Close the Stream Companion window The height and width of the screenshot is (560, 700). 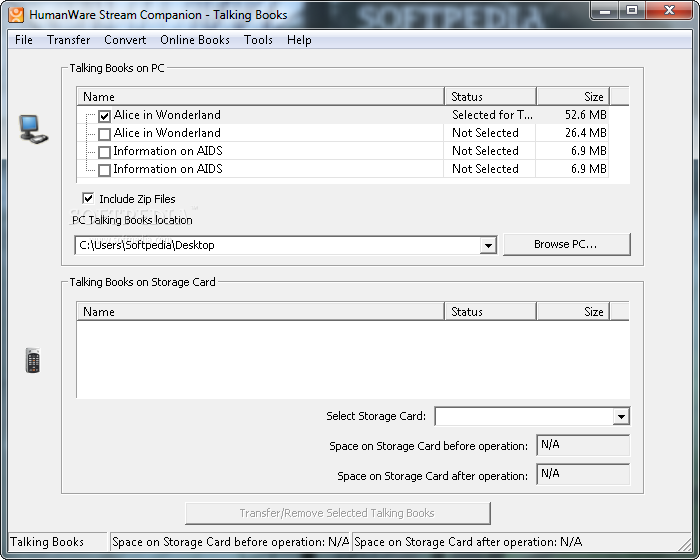click(x=669, y=11)
